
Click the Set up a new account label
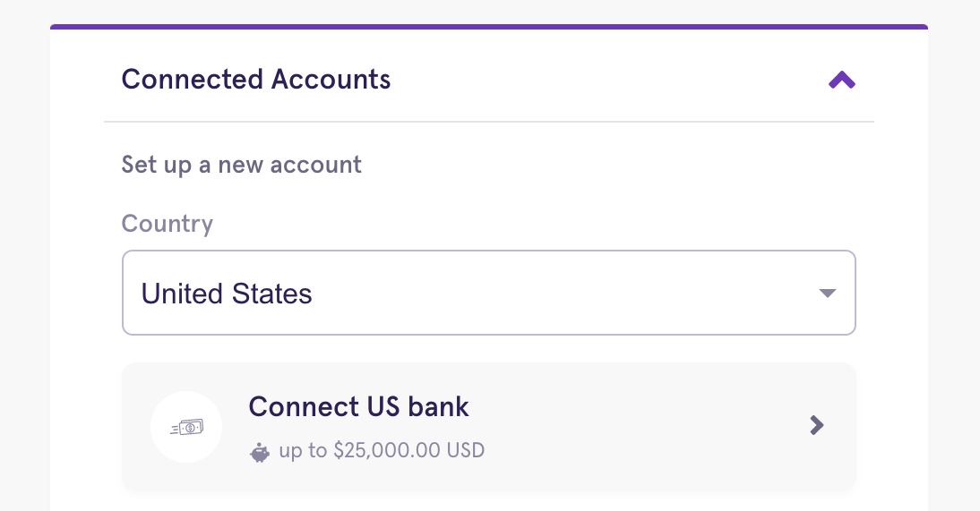click(x=241, y=165)
